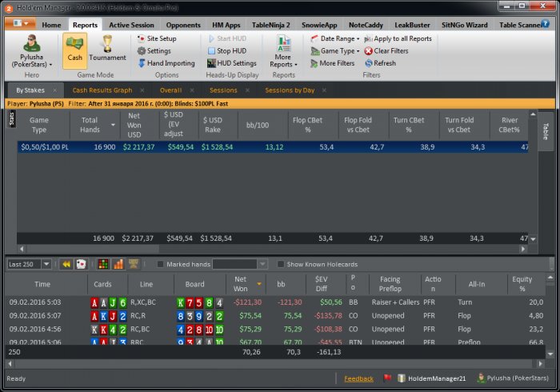Switch to the Home ribbon tab

[x=51, y=25]
